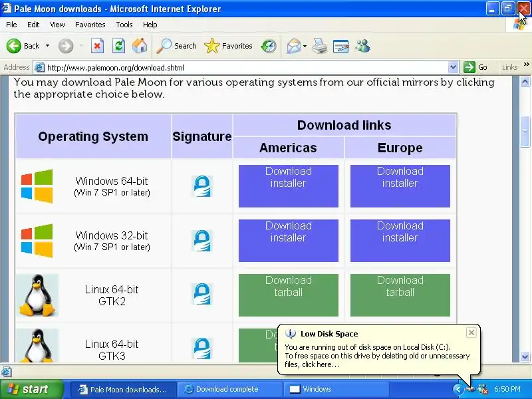Screen dimensions: 532x399
Task: Switch to Pale Moon downloads taskbar button
Action: pyautogui.click(x=124, y=389)
